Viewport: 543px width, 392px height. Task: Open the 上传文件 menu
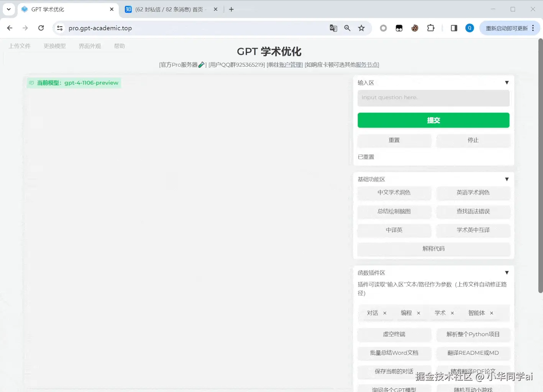(x=20, y=46)
